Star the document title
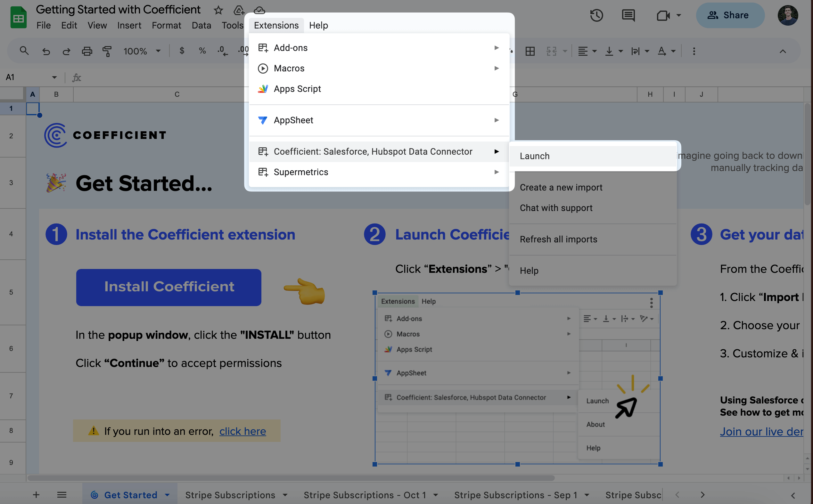The height and width of the screenshot is (504, 813). [218, 10]
